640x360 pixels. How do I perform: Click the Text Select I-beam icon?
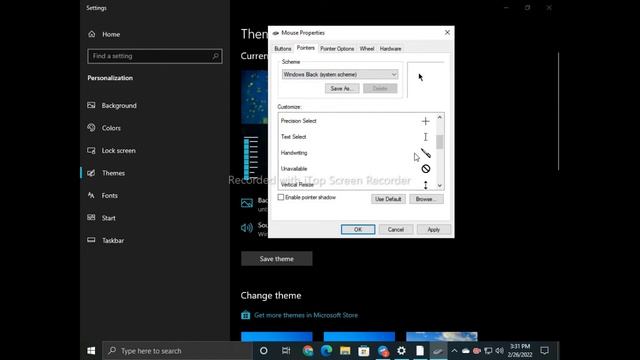point(425,137)
